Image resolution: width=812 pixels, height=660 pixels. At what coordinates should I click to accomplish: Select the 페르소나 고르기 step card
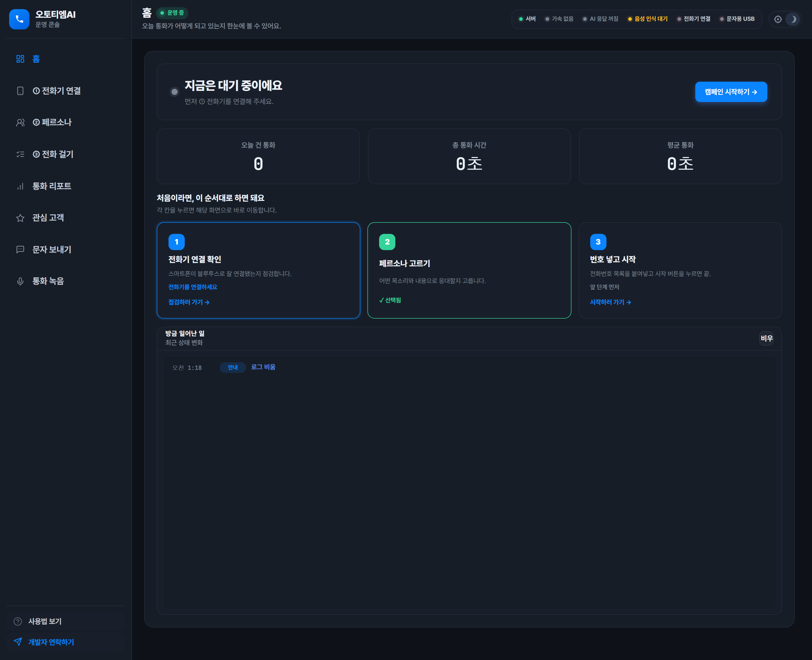click(x=469, y=270)
